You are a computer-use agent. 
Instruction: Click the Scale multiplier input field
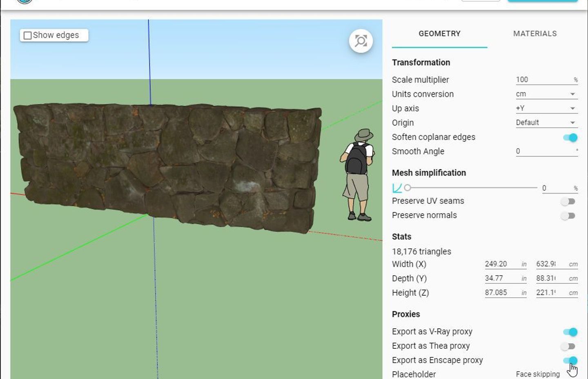[x=543, y=79]
